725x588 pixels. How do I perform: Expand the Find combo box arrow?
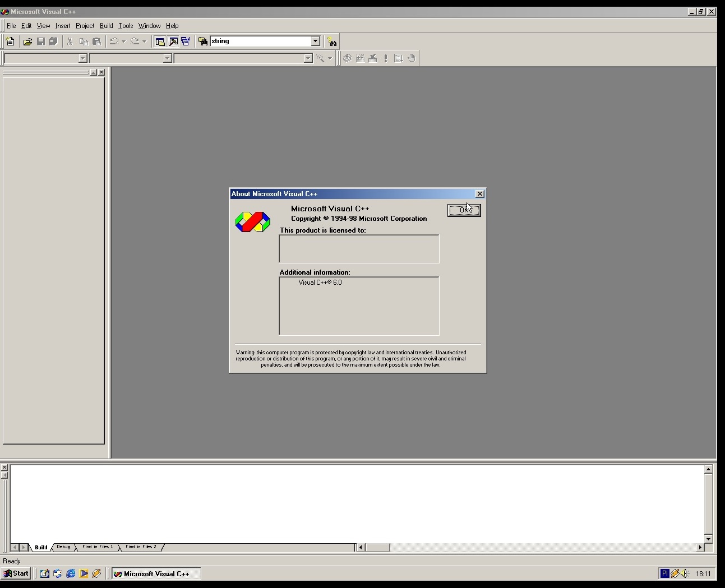315,41
